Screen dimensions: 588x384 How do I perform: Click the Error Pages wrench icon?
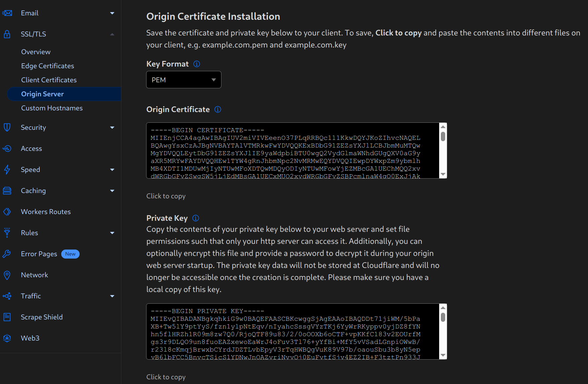7,254
